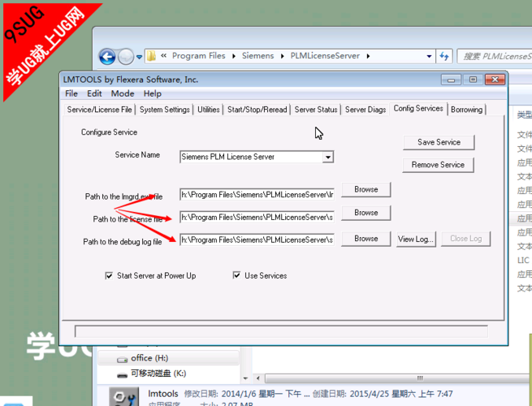
Task: Expand the chevron after Program Files breadcrumb
Action: tap(234, 56)
